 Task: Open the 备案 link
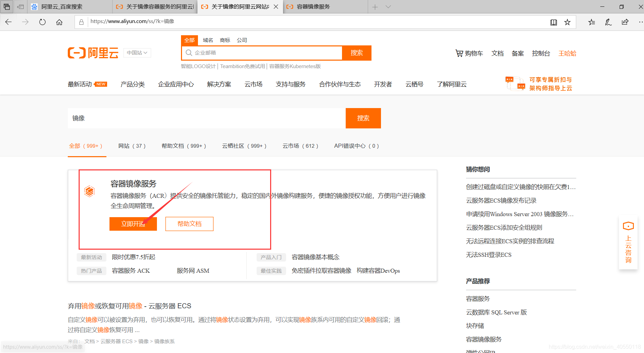coord(518,53)
